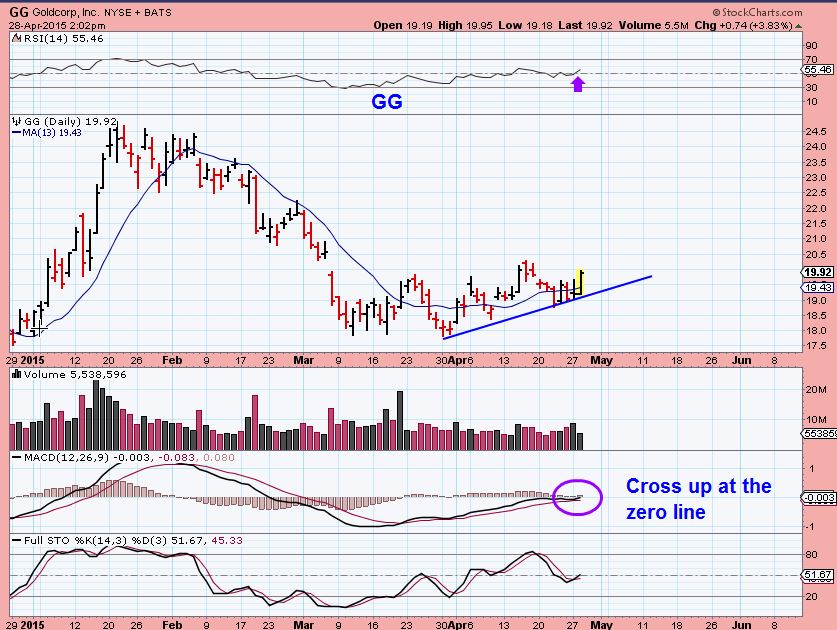Click the 'Low 19.18' quote value
This screenshot has width=837, height=630.
[x=526, y=25]
